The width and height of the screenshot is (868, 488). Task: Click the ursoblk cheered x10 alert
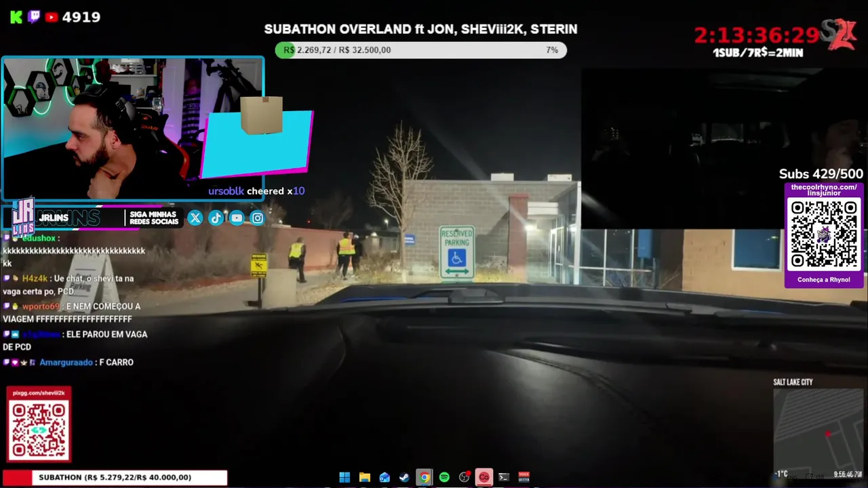[x=256, y=191]
